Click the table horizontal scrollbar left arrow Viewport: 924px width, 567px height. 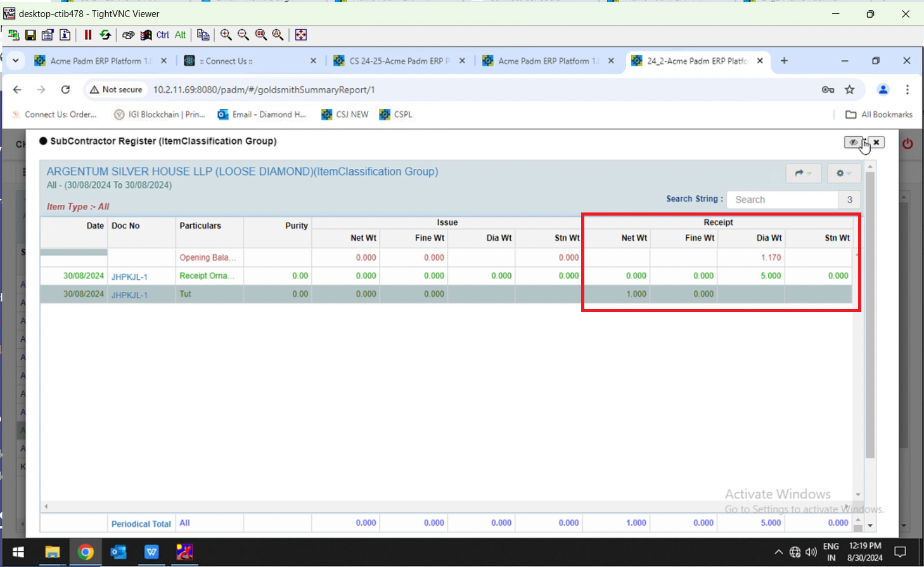pyautogui.click(x=46, y=506)
